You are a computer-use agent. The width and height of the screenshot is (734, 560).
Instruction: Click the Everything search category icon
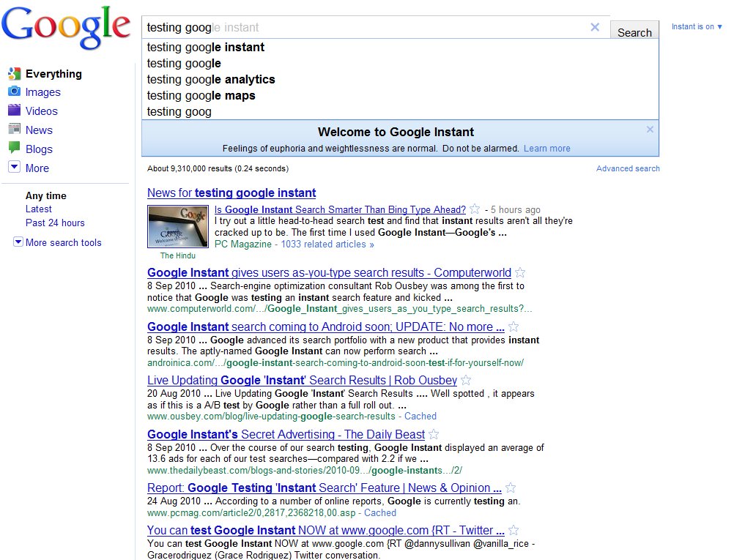pos(14,73)
